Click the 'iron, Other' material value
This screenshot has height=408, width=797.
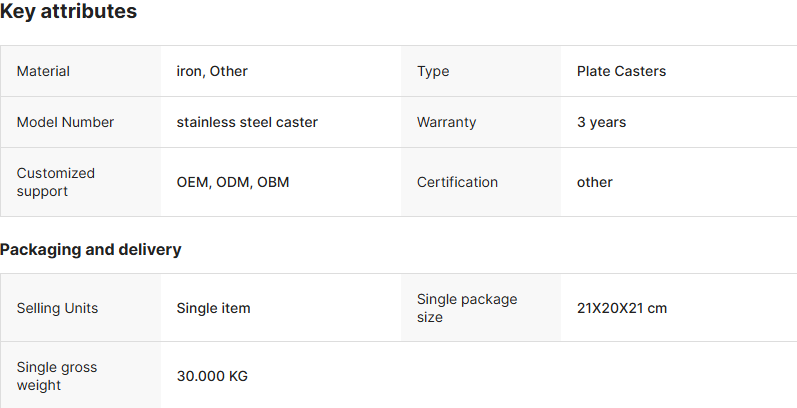pos(212,71)
